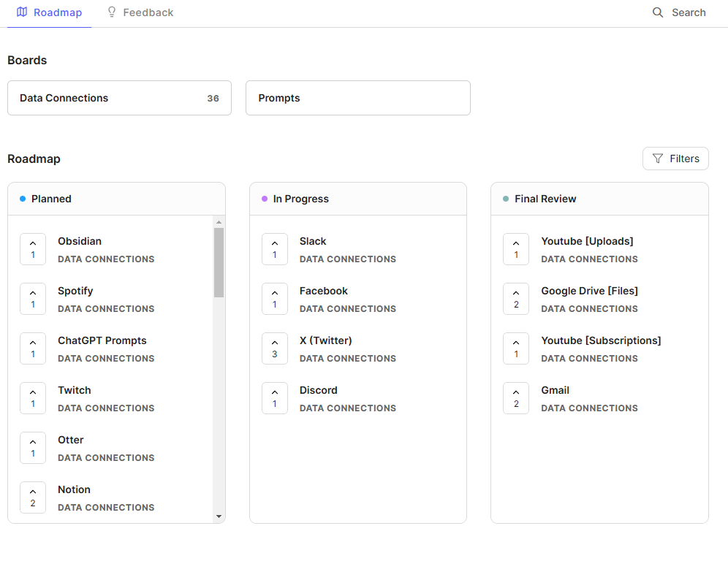This screenshot has width=728, height=572.
Task: Click the Boards heading
Action: click(27, 61)
